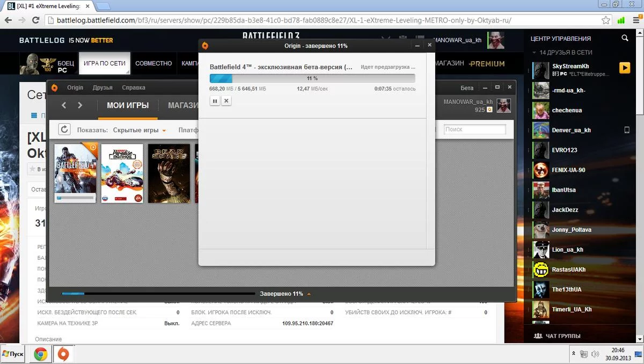The width and height of the screenshot is (644, 364).
Task: Click Battlelog header user avatar
Action: pyautogui.click(x=495, y=40)
